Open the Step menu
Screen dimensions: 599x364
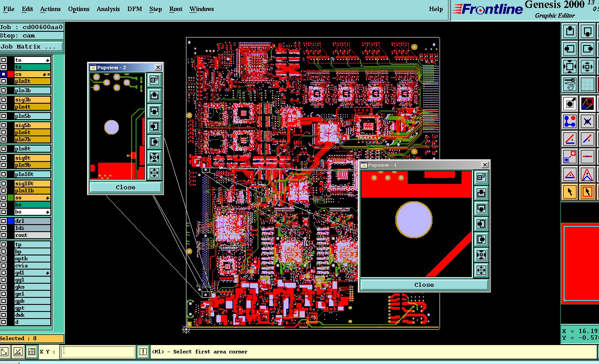pos(155,9)
